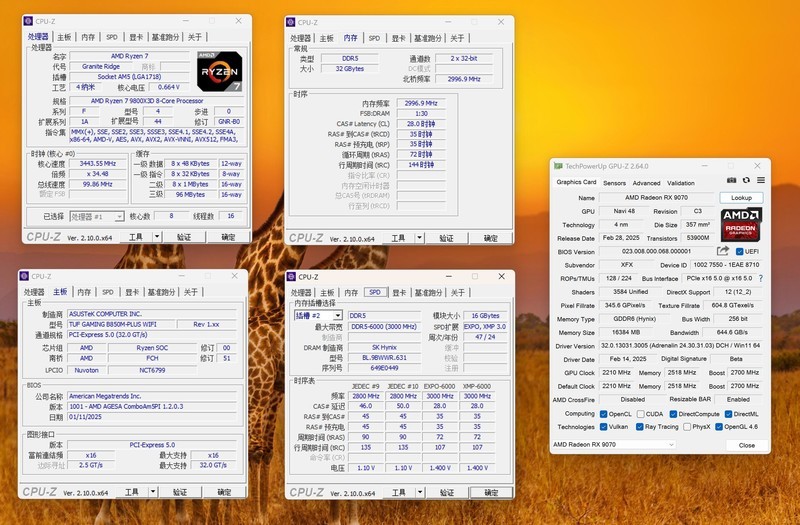Screen dimensions: 800x525
Task: Open Validation tab in GPU-Z
Action: (x=681, y=183)
